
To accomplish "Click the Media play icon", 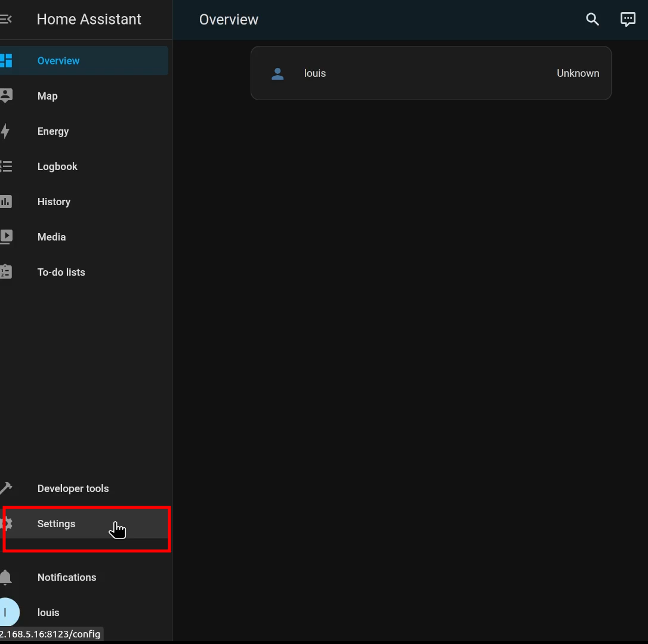I will click(x=6, y=237).
